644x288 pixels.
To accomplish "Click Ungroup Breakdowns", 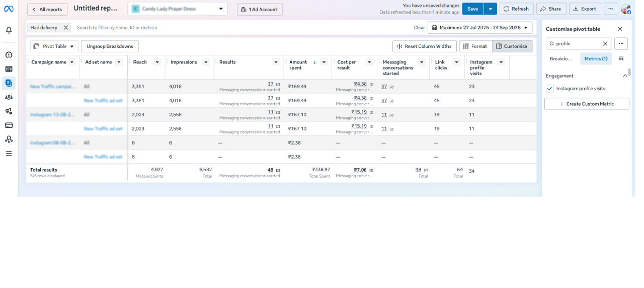I will pyautogui.click(x=110, y=46).
